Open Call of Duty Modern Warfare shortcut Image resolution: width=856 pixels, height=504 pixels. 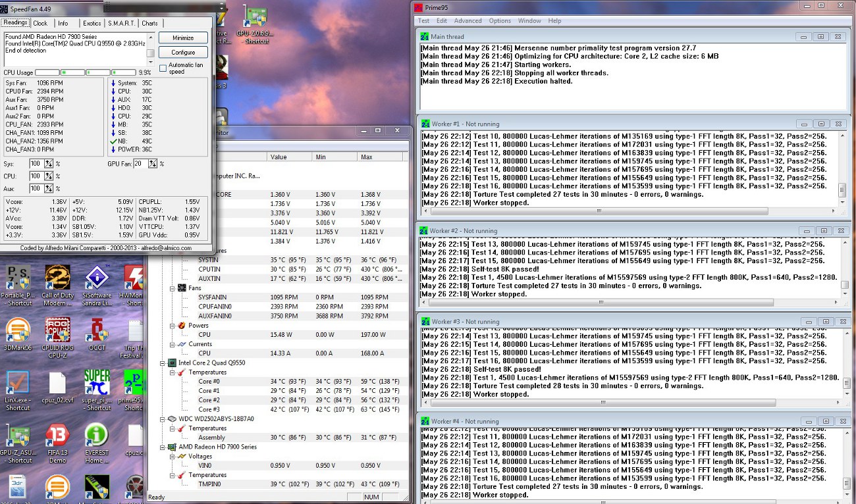coord(57,278)
